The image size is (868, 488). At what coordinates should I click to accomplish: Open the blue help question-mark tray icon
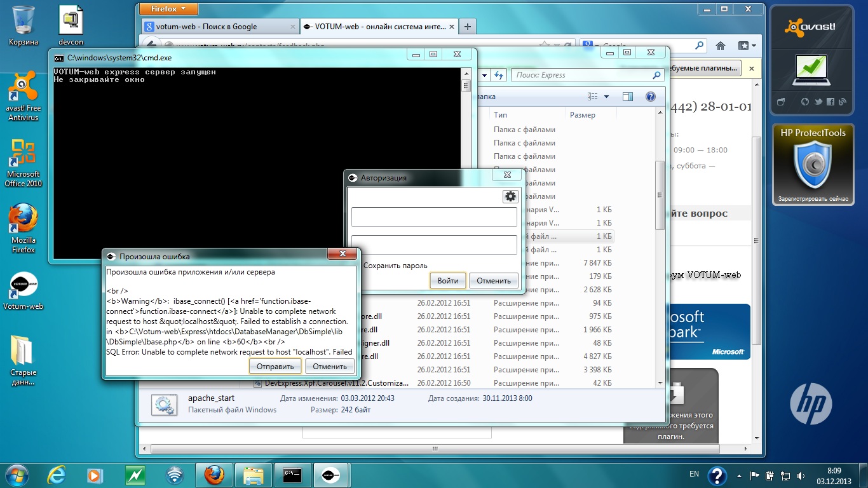coord(717,475)
